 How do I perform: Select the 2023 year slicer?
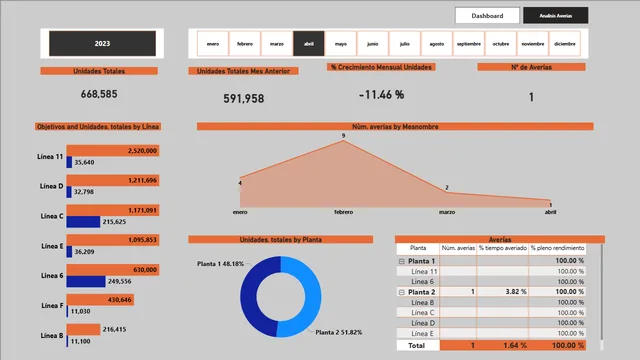point(102,43)
